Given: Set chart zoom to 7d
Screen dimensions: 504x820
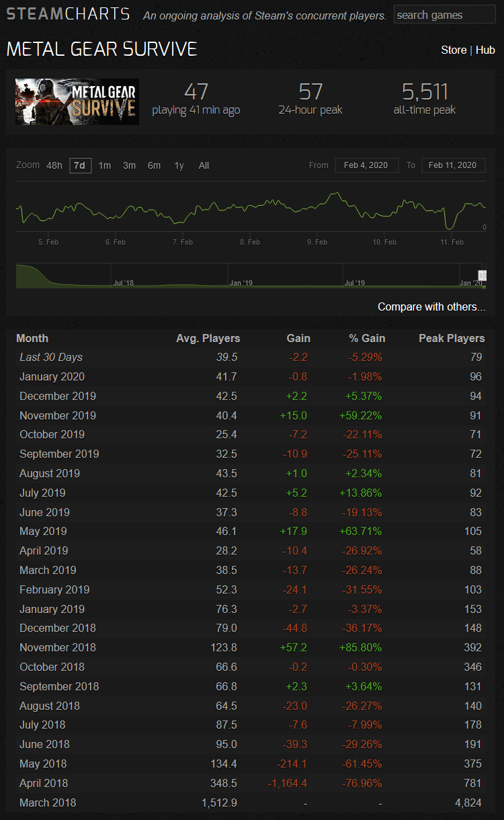Looking at the screenshot, I should 80,165.
